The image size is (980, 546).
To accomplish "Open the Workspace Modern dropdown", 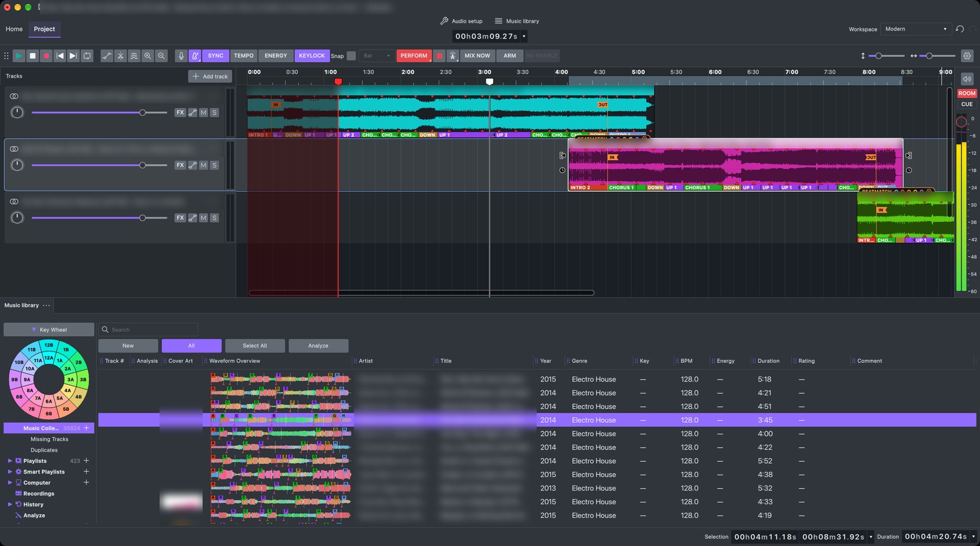I will (x=916, y=29).
